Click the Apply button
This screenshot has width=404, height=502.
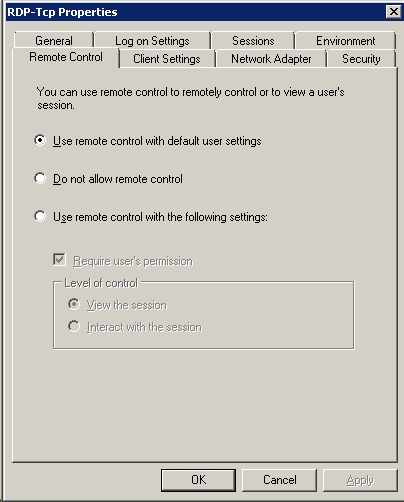[x=360, y=480]
